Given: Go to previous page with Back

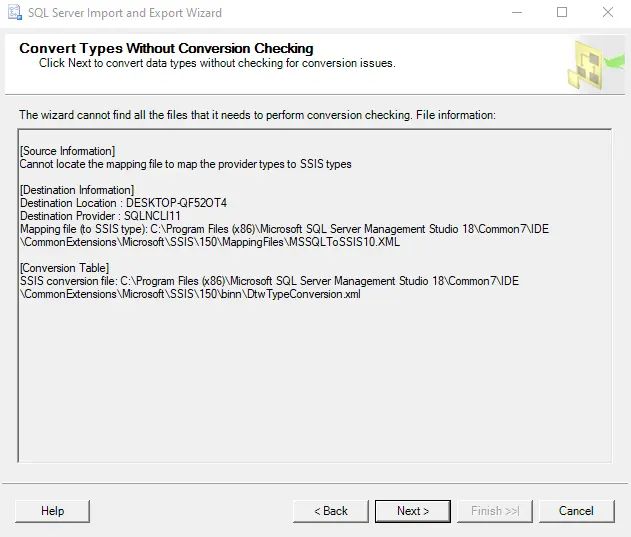Looking at the screenshot, I should tap(331, 511).
